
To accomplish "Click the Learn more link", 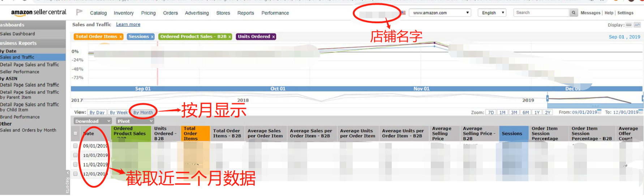I will (x=128, y=24).
